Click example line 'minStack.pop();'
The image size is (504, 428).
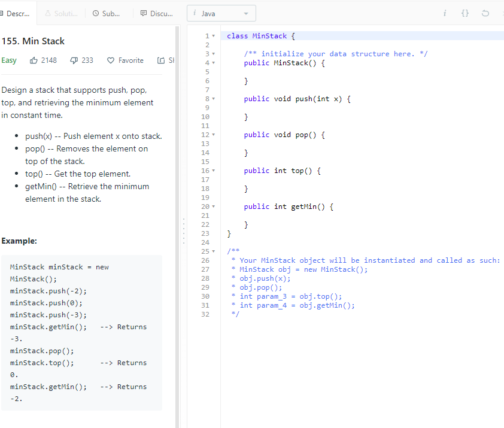click(x=42, y=351)
